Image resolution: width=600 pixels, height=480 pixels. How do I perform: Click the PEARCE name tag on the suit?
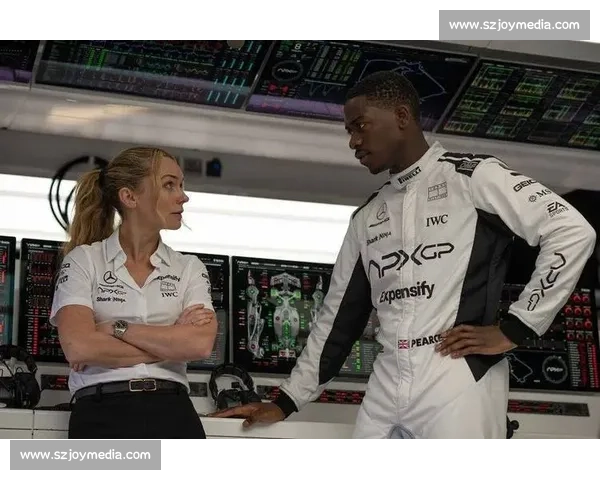pyautogui.click(x=427, y=341)
